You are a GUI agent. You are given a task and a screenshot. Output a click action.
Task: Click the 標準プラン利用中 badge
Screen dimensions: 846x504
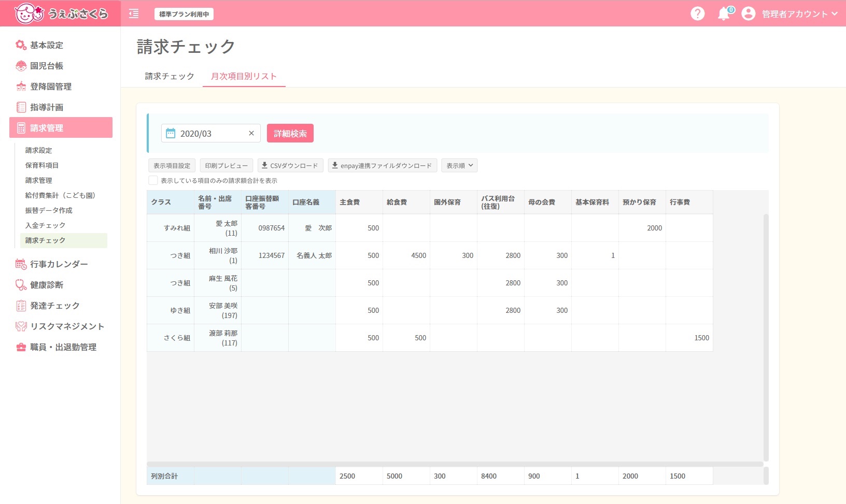184,14
